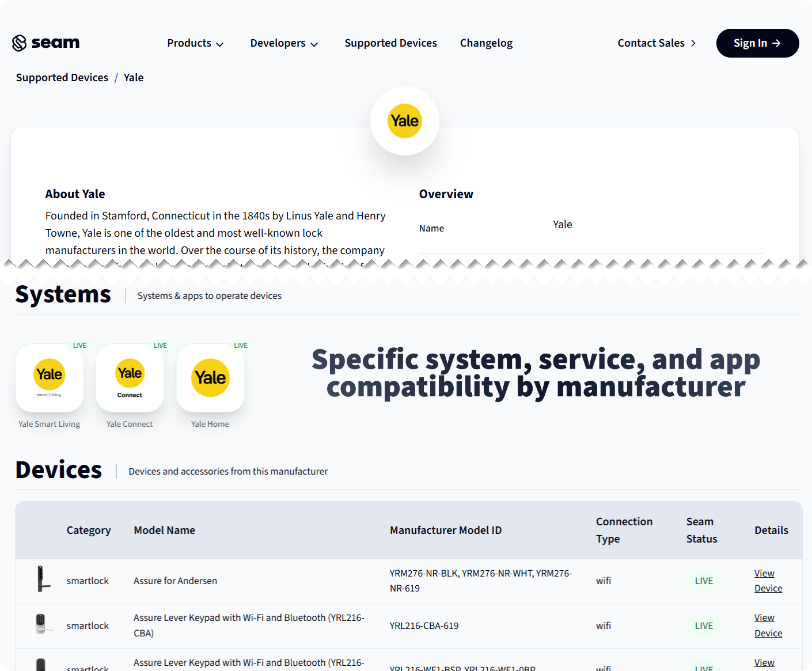The height and width of the screenshot is (671, 812).
Task: Click the Yale Smart Living label
Action: [x=49, y=424]
